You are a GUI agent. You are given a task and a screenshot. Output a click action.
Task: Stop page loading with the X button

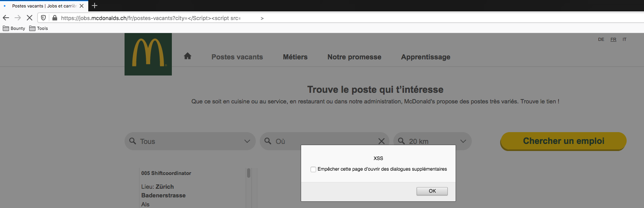click(x=30, y=18)
